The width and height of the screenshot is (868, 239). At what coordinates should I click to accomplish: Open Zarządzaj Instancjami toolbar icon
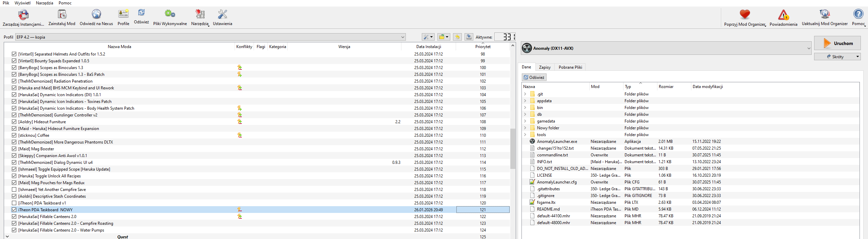tap(23, 15)
